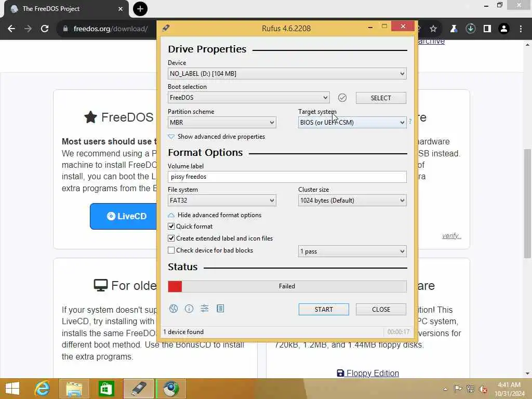Expand Show advanced drive properties
Screen dimensions: 532x399
(x=217, y=137)
